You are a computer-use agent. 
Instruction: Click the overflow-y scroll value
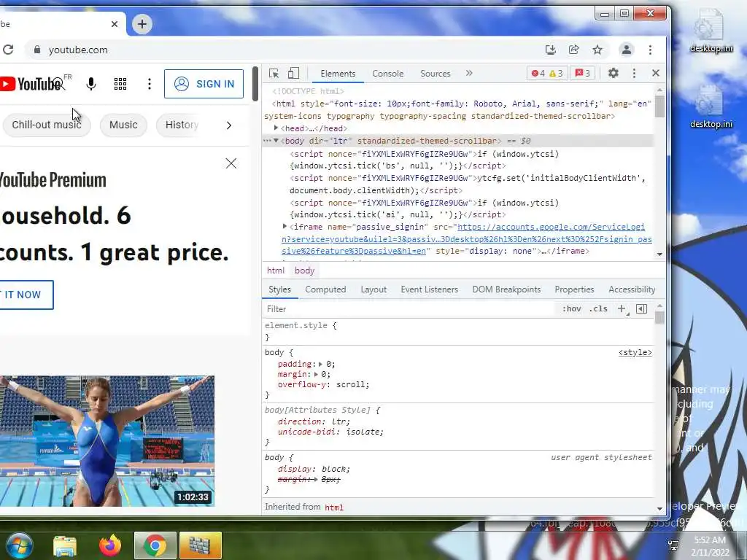pyautogui.click(x=352, y=385)
